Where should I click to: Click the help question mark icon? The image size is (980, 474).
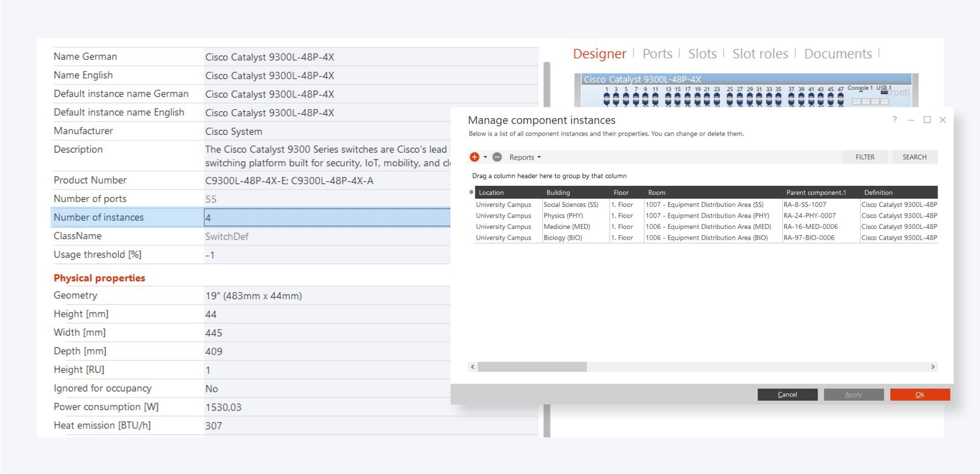[894, 120]
